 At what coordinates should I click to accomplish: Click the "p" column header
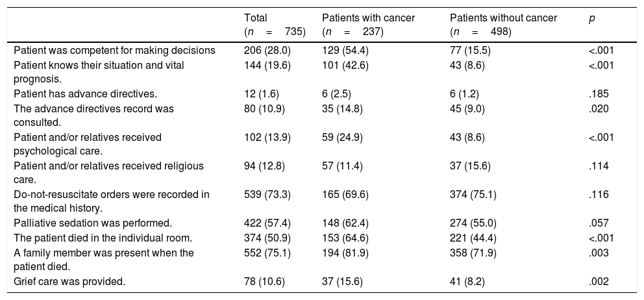click(x=591, y=18)
